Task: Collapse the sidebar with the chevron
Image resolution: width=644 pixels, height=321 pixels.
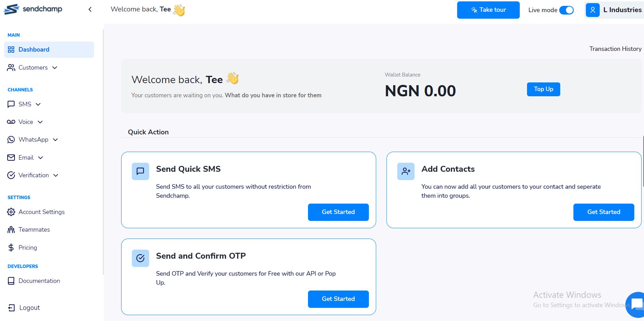Action: pos(90,9)
